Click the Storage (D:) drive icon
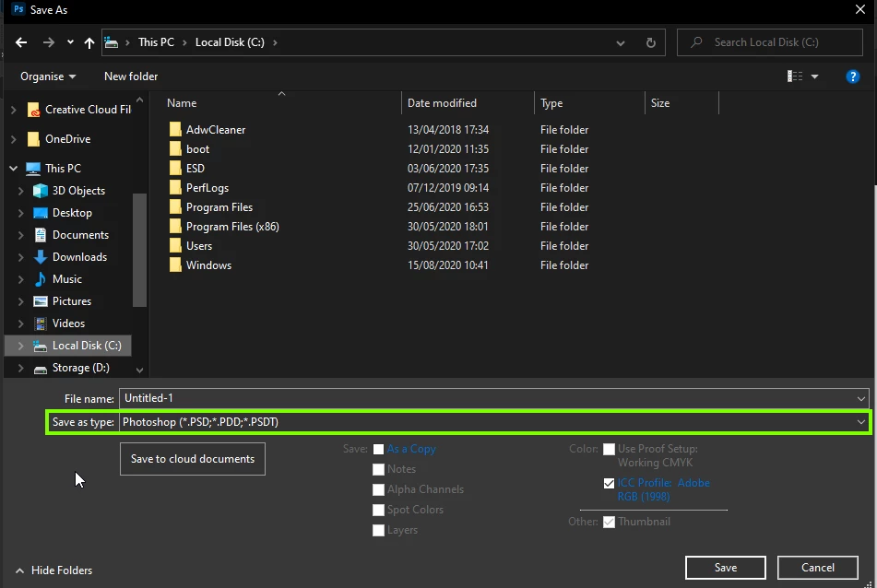Screen dimensions: 877x588 41,369
